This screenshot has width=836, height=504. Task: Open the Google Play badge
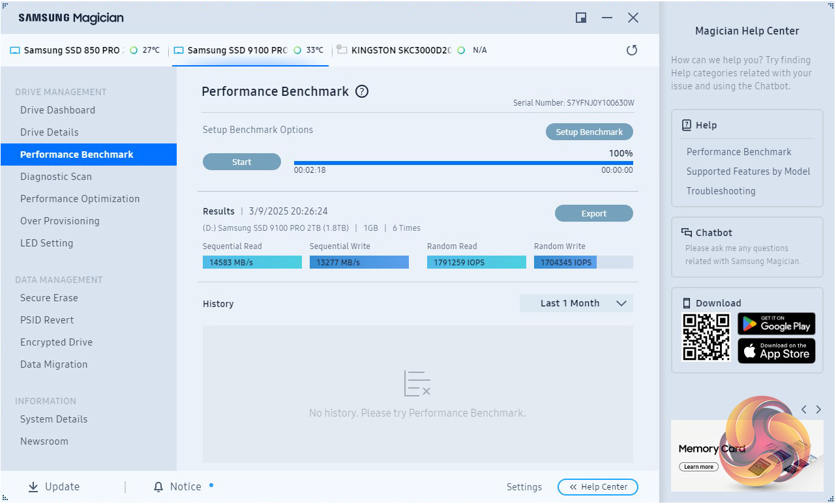pos(776,323)
